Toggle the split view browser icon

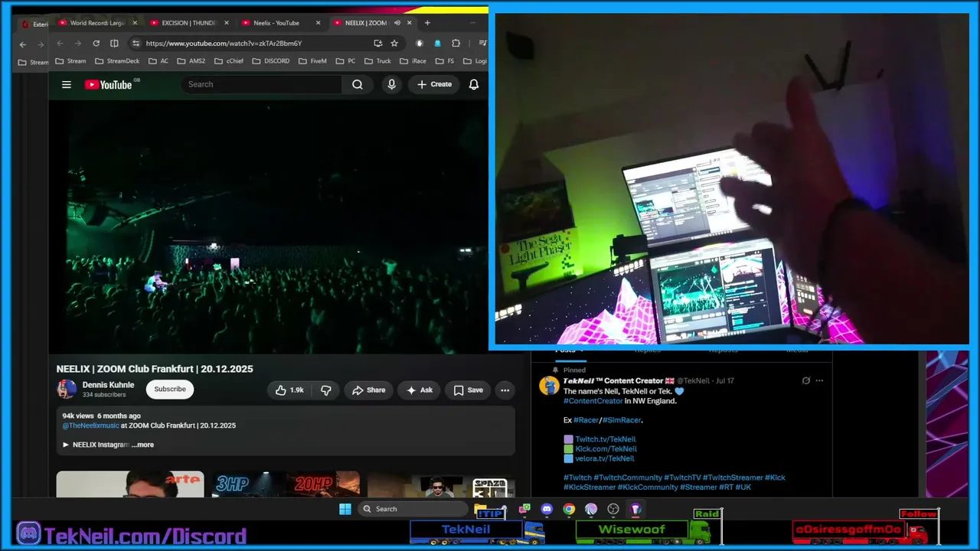[114, 44]
